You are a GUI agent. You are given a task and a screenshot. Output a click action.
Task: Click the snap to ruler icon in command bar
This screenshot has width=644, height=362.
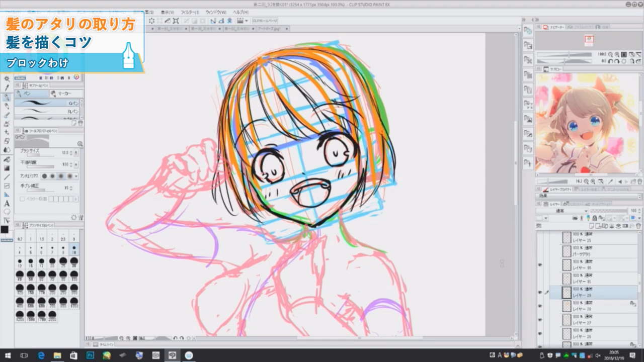pyautogui.click(x=213, y=21)
